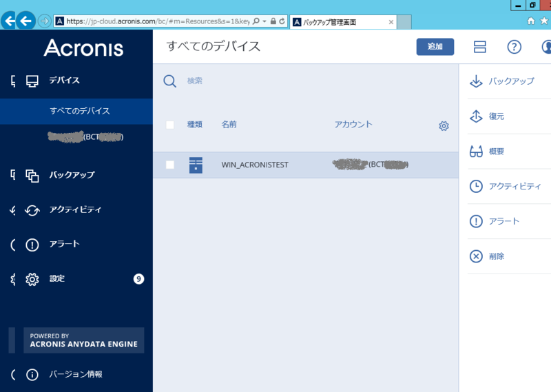Image resolution: width=551 pixels, height=392 pixels.
Task: Click the アクティビティ clock icon in the right panel
Action: [x=476, y=186]
